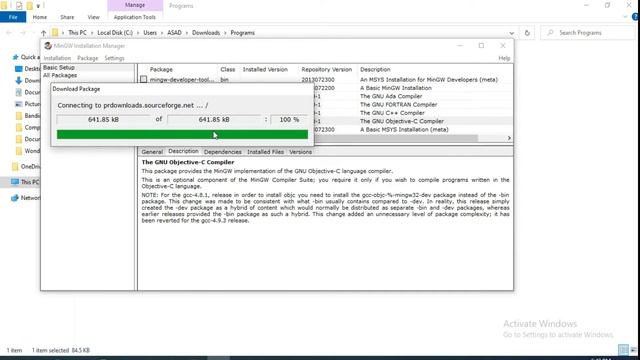Image resolution: width=640 pixels, height=360 pixels.
Task: Click the quick access toolbar dropdown arrow
Action: 38,6
